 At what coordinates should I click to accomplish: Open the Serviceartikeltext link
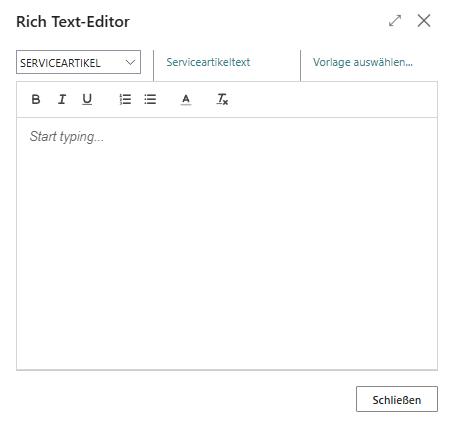(x=208, y=62)
